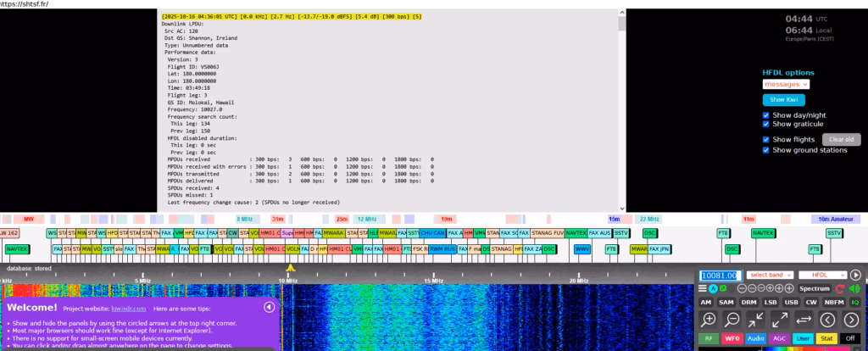
Task: Click the band swap double-arrow icon
Action: pos(804,320)
